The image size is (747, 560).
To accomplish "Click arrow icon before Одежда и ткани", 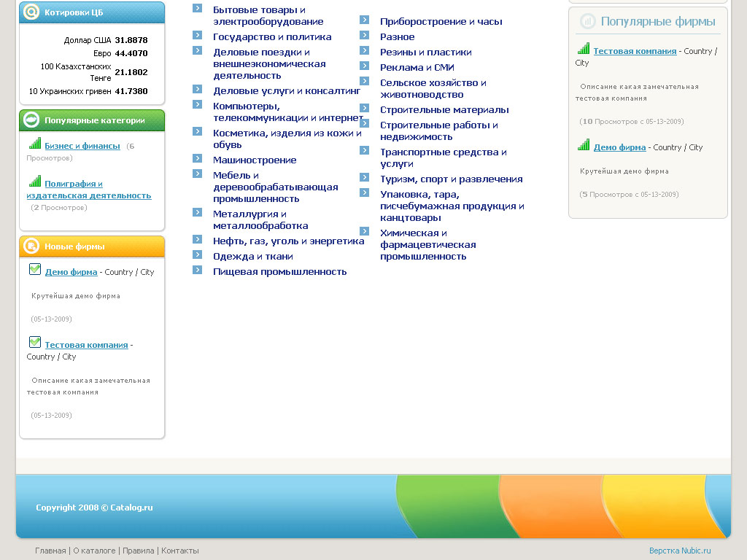I will click(x=197, y=254).
